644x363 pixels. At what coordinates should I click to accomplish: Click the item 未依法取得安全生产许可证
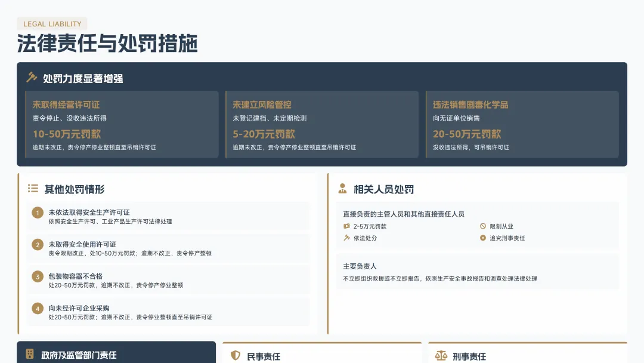click(x=89, y=212)
